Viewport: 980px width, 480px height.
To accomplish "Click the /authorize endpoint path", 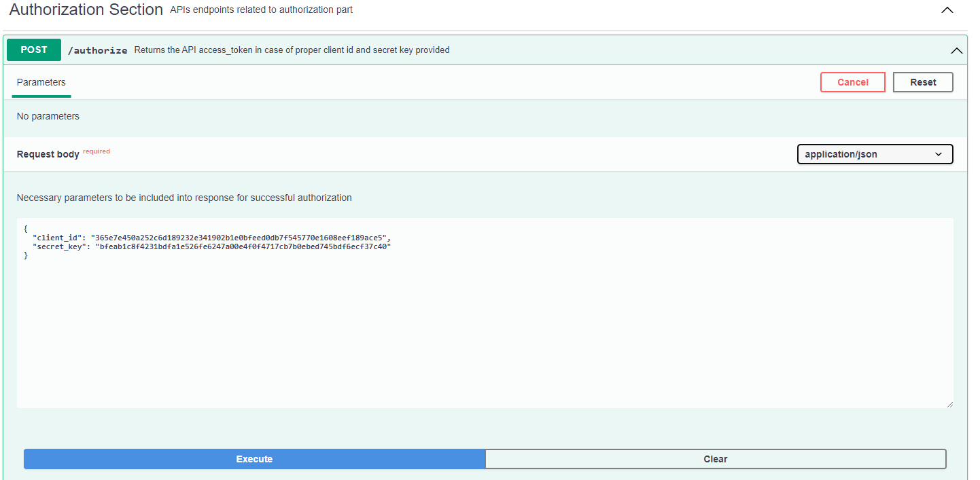I will 98,50.
